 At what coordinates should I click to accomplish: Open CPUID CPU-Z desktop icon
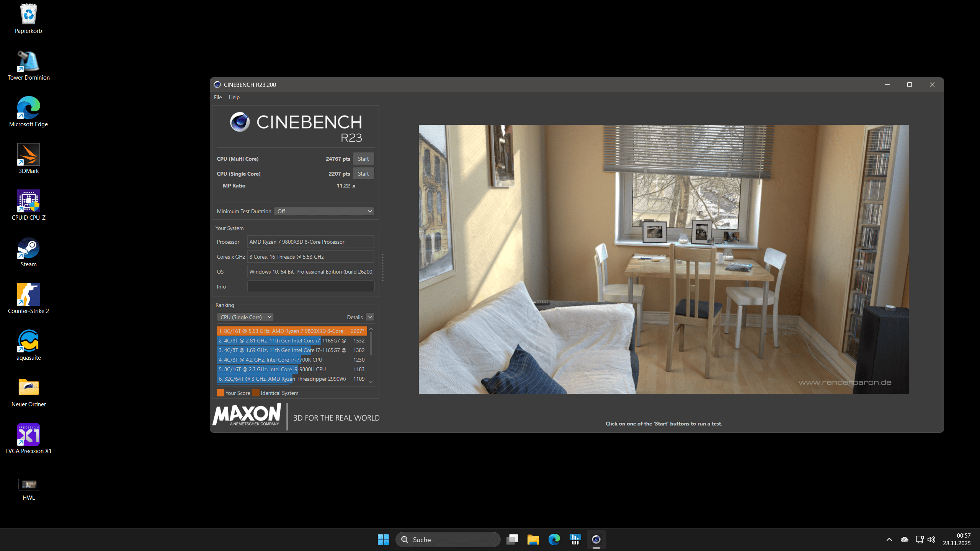[x=28, y=201]
